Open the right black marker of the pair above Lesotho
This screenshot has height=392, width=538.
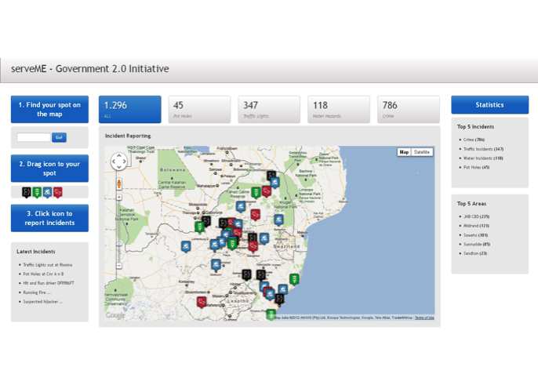coord(260,275)
